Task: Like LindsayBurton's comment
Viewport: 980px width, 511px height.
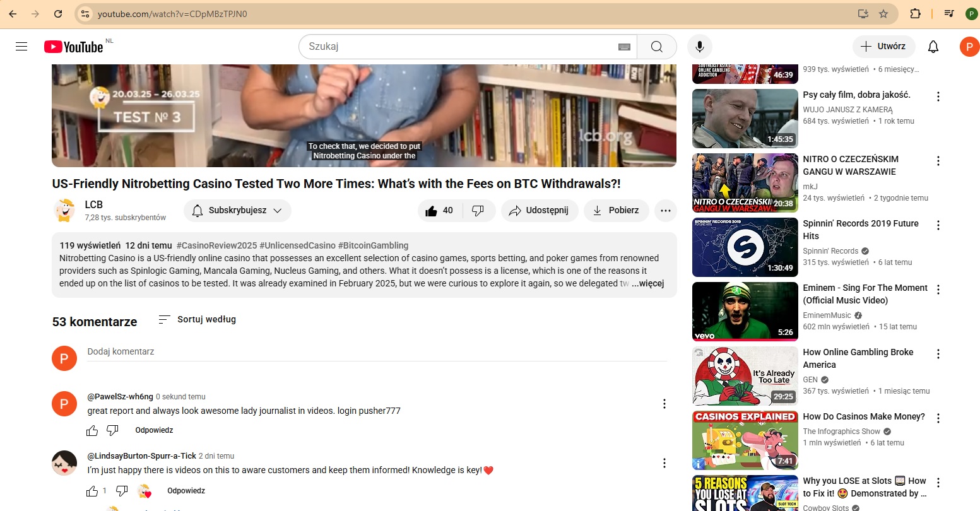Action: tap(92, 491)
